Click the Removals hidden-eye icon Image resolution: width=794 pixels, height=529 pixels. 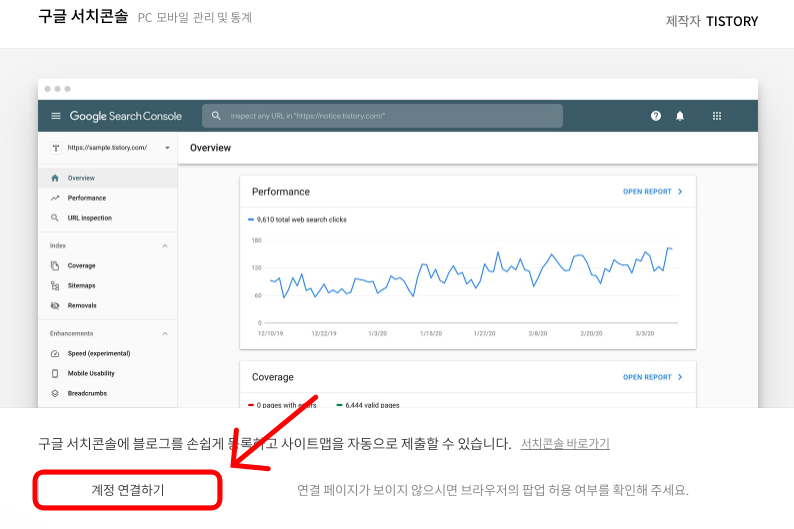tap(55, 305)
